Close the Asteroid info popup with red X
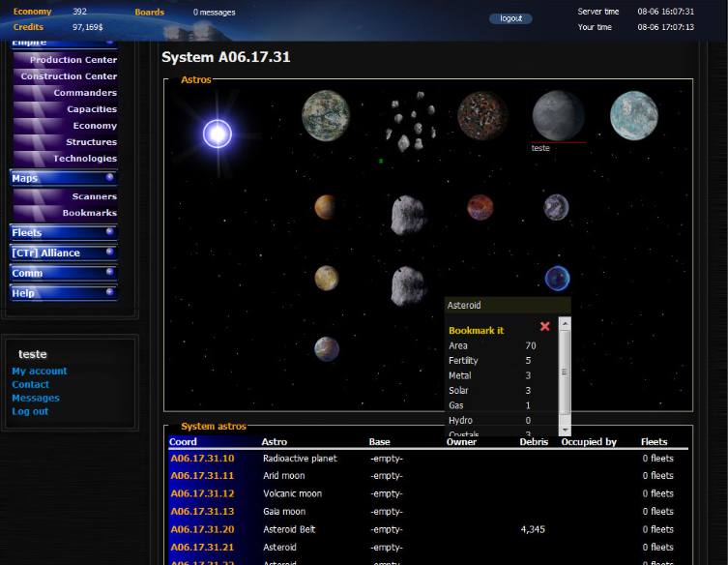 coord(545,327)
